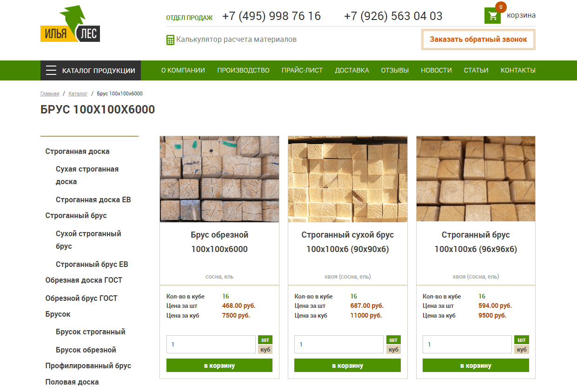This screenshot has height=392, width=577.
Task: Open the Контакты menu item
Action: click(518, 71)
